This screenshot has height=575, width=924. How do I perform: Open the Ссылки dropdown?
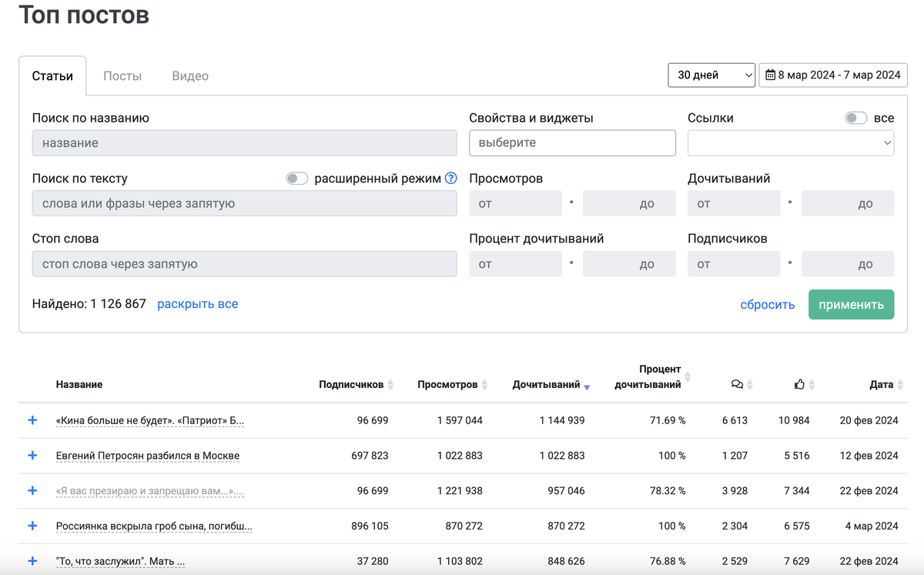[791, 143]
